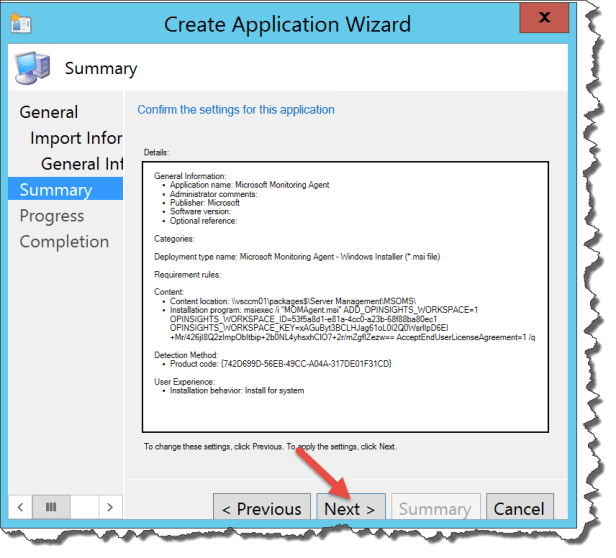Click the 'Installation program: msiexec' line
This screenshot has width=616, height=558.
point(324,310)
